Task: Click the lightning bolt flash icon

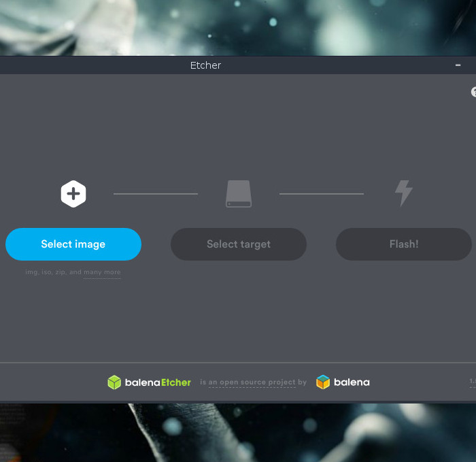Action: tap(404, 193)
